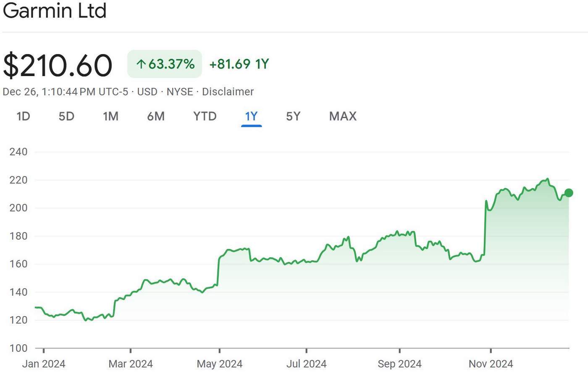The height and width of the screenshot is (380, 588).
Task: Select the 1M chart range
Action: (x=110, y=116)
